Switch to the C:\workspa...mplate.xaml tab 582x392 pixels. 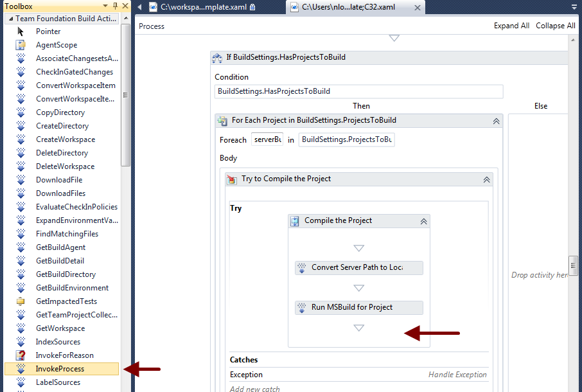pyautogui.click(x=202, y=7)
